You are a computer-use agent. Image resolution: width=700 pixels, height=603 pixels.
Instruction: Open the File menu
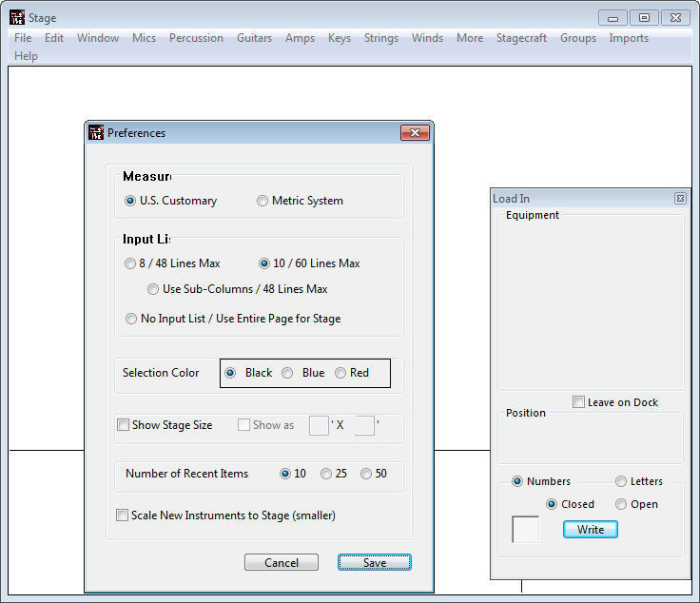point(23,38)
